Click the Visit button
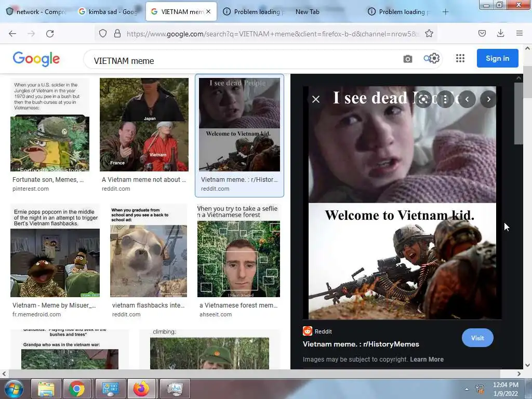 pos(477,338)
